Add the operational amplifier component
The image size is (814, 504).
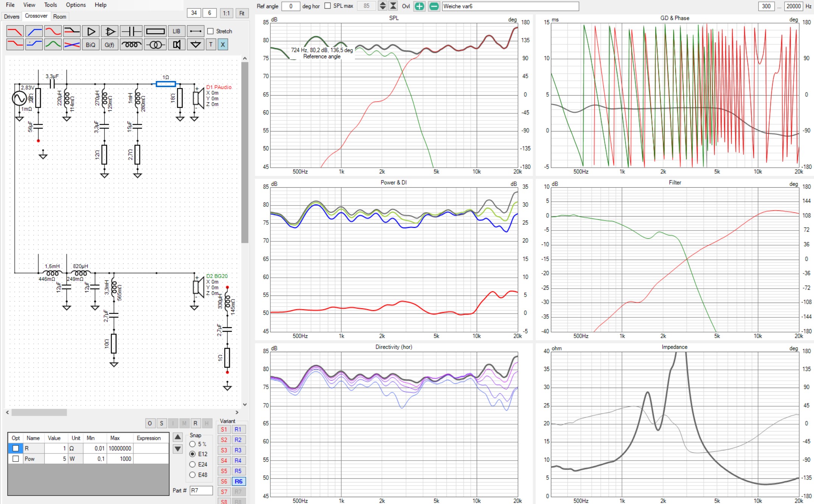[110, 31]
